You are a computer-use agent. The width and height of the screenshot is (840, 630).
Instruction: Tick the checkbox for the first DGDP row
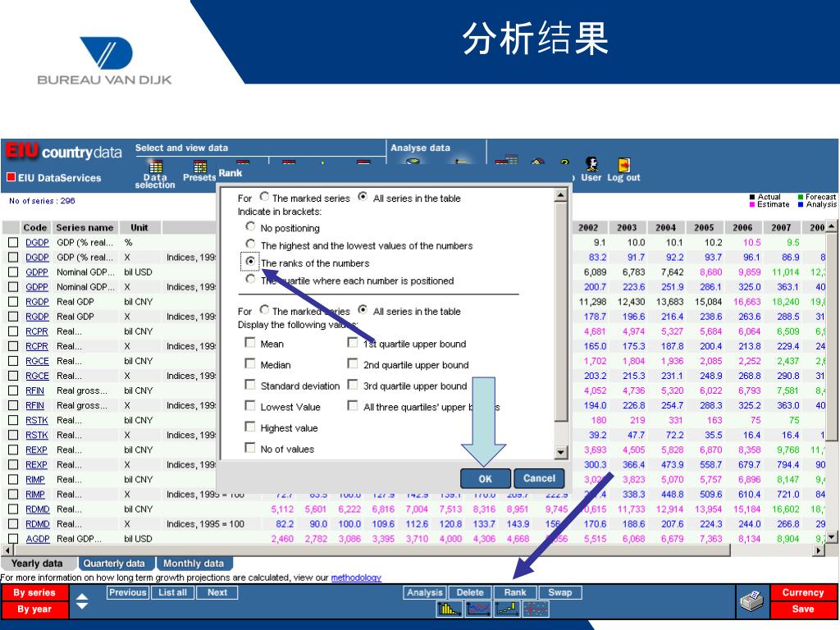pyautogui.click(x=13, y=242)
